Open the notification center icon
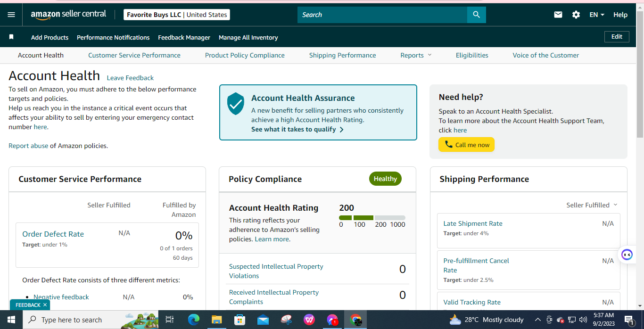 click(x=628, y=320)
